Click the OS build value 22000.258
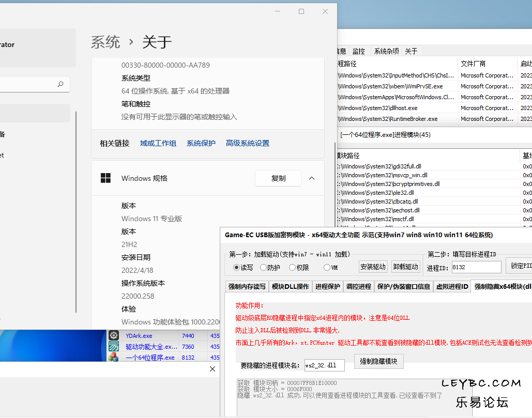The height and width of the screenshot is (418, 532). (x=138, y=296)
